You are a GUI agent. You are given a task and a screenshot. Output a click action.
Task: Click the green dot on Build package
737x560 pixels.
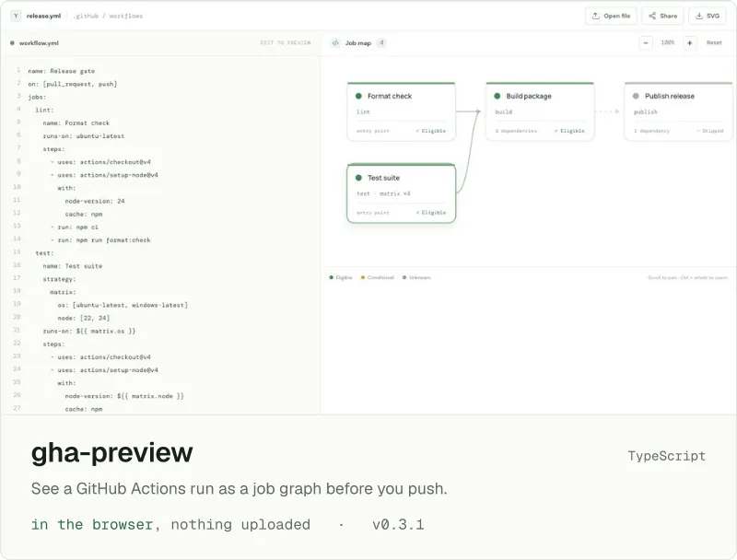[x=497, y=96]
